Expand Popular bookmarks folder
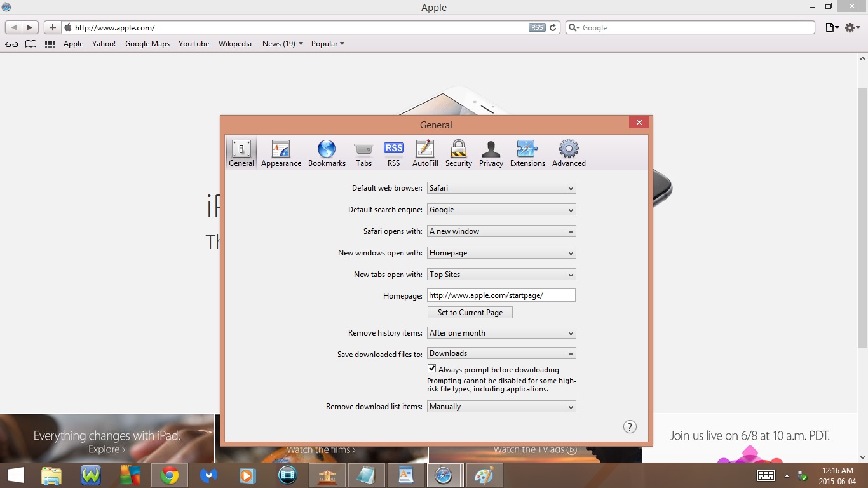This screenshot has height=488, width=868. point(328,44)
